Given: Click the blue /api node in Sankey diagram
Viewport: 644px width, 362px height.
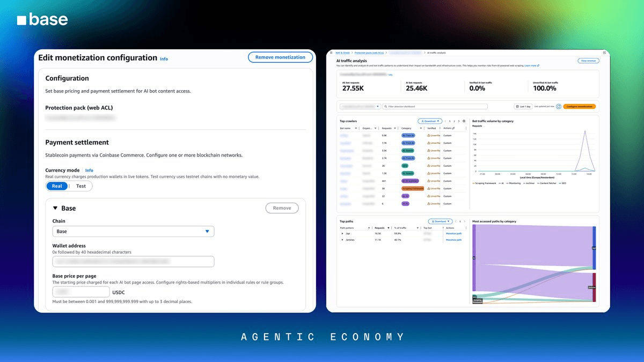Looking at the screenshot, I should click(x=594, y=248).
